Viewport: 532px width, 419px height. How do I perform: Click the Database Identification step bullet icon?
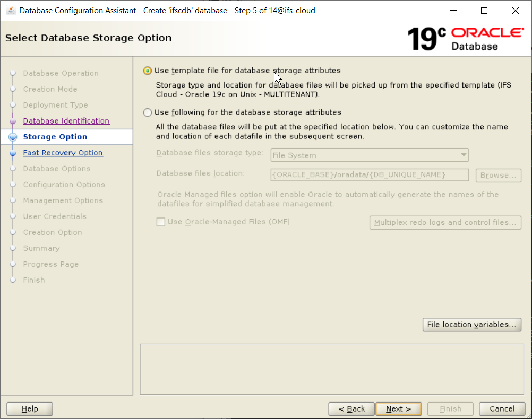pos(13,121)
